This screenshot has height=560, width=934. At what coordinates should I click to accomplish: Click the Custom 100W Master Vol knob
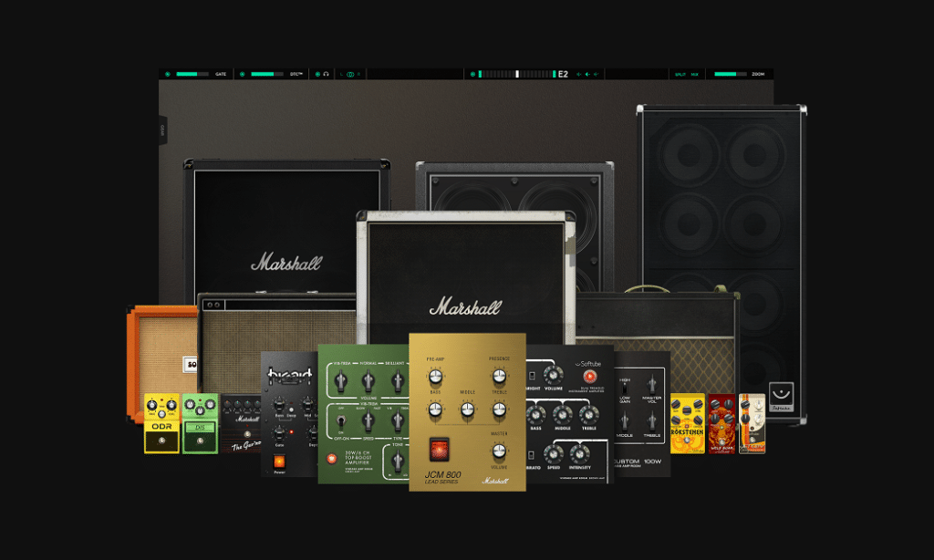coord(652,384)
